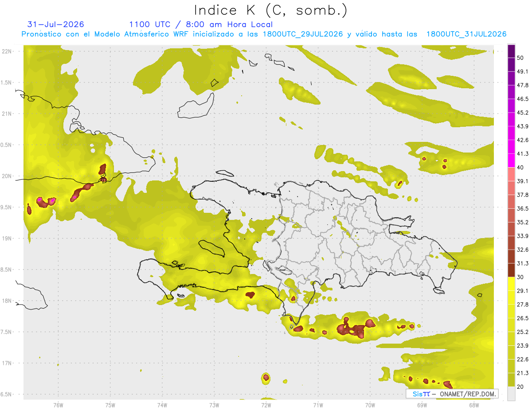The image size is (532, 411).
Task: Click the latitude axis label '21N'
Action: 7,114
